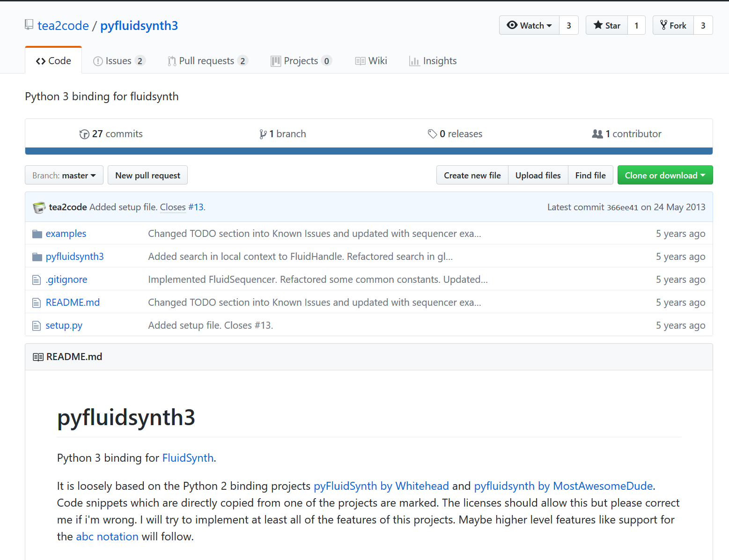The image size is (729, 560).
Task: Open the Branch: master dropdown
Action: coord(64,175)
